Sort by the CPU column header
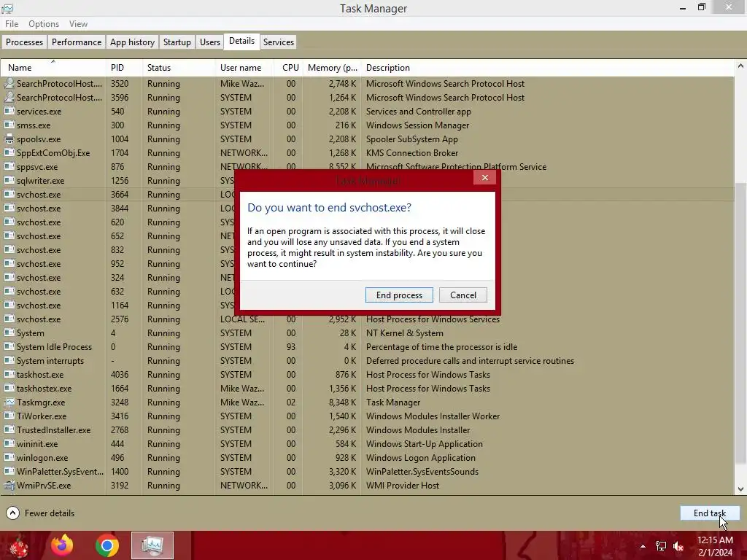The width and height of the screenshot is (747, 560). click(288, 68)
